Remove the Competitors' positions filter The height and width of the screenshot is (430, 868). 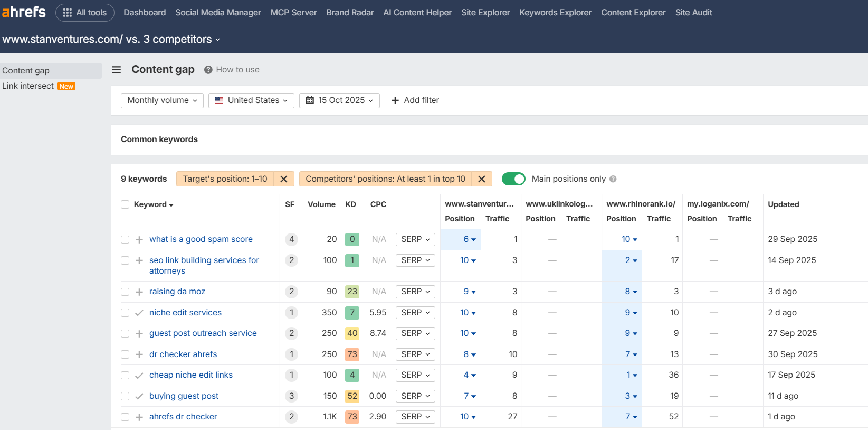click(481, 179)
